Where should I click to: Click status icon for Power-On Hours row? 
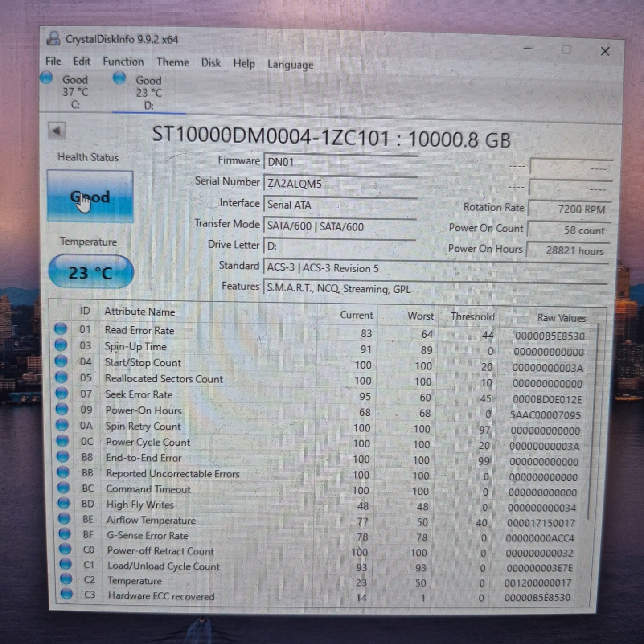pyautogui.click(x=62, y=409)
